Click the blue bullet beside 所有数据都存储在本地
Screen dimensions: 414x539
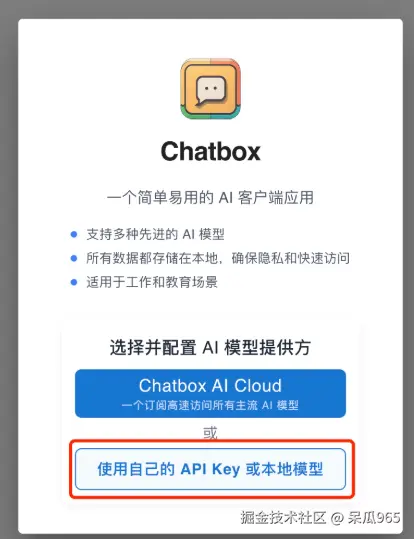(x=74, y=258)
